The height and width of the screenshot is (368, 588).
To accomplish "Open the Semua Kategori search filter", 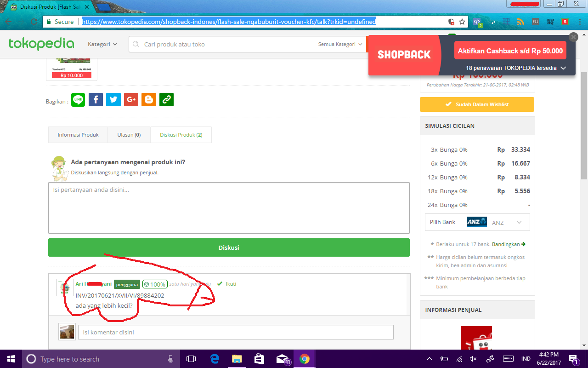I will [x=340, y=44].
